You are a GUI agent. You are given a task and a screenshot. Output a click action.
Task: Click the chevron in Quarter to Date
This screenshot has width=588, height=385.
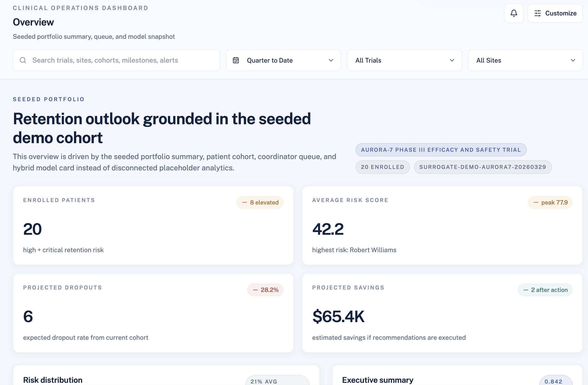pyautogui.click(x=331, y=60)
